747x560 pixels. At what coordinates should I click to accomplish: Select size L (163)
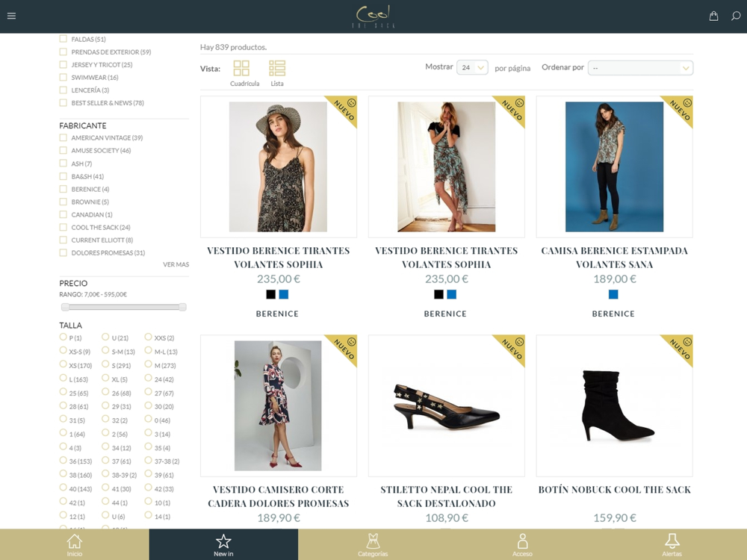[x=63, y=378]
